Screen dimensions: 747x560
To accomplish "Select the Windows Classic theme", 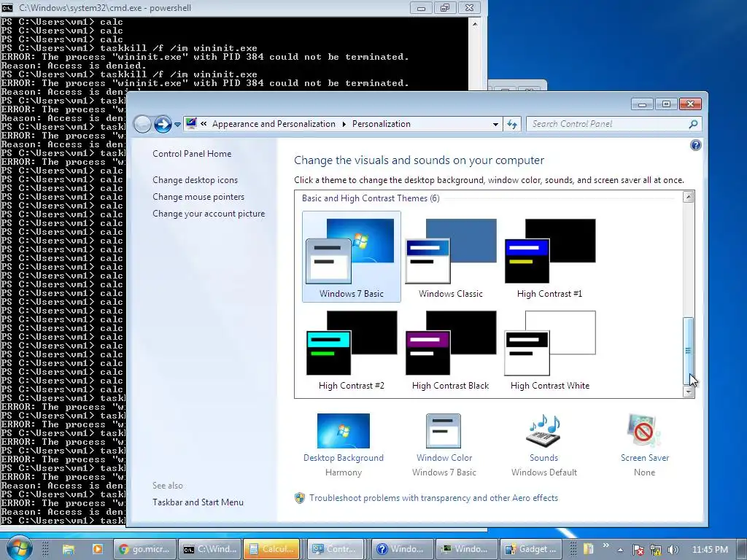I will 451,257.
